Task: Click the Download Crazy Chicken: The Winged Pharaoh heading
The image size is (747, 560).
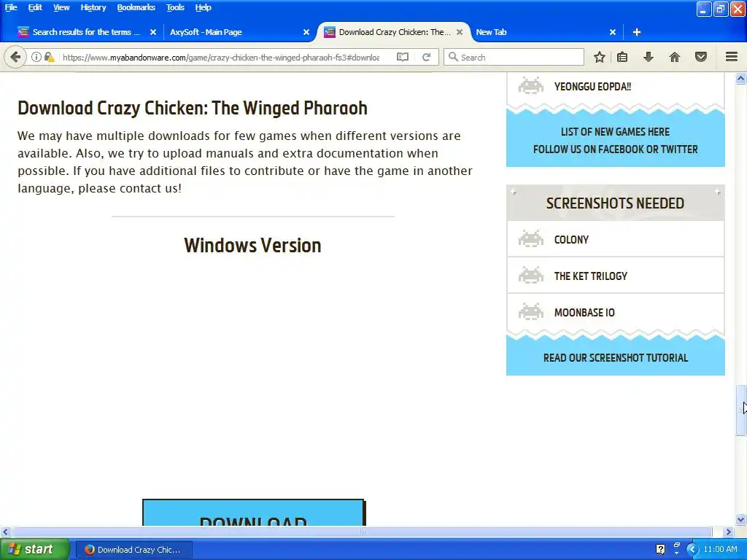Action: 193,108
